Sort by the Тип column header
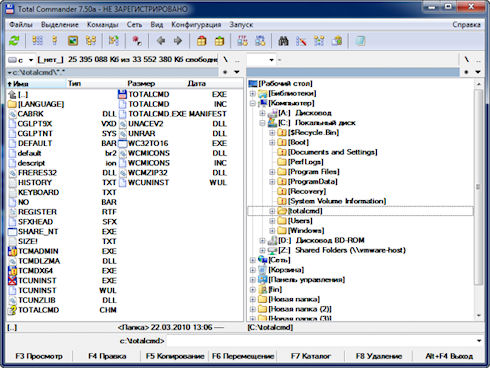This screenshot has height=368, width=490. point(96,84)
